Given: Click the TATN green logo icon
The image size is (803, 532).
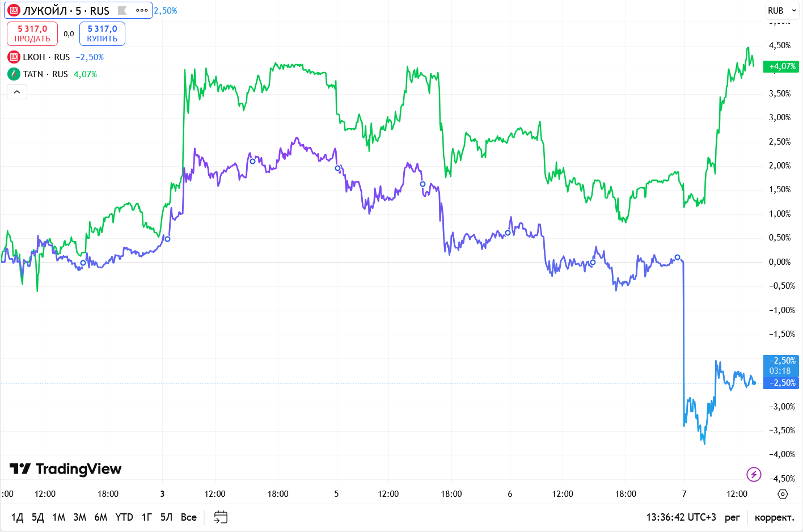Looking at the screenshot, I should pos(14,74).
